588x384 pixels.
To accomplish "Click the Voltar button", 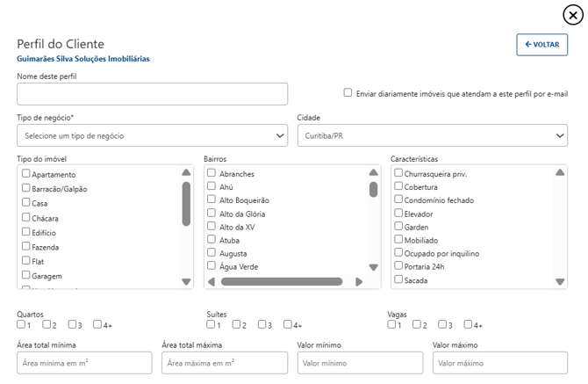I will [541, 44].
